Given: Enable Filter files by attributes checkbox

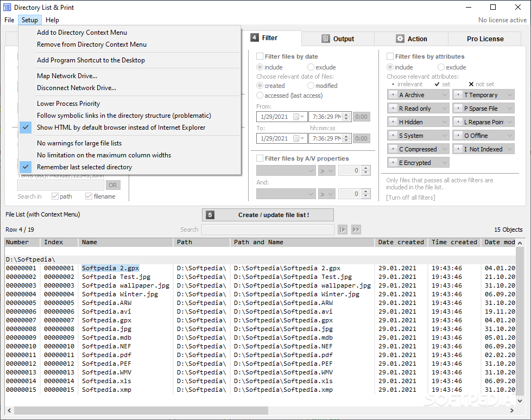Looking at the screenshot, I should pyautogui.click(x=390, y=56).
